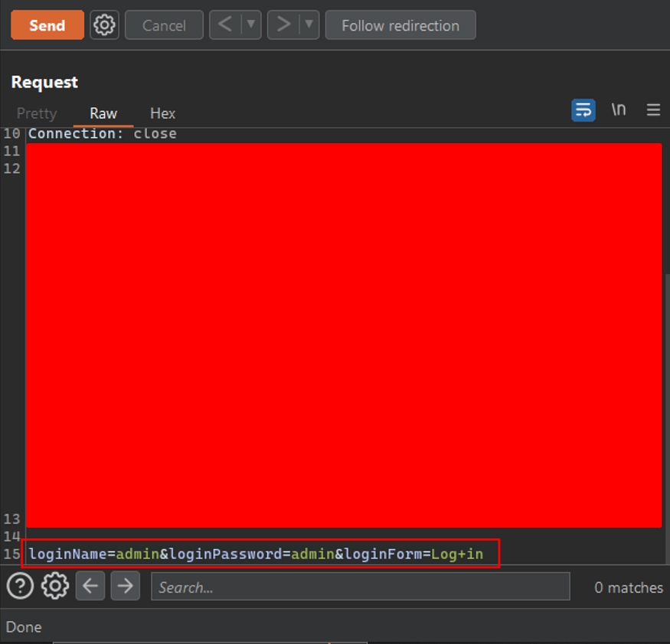This screenshot has width=670, height=644.
Task: Open the request hamburger options menu
Action: click(x=653, y=110)
